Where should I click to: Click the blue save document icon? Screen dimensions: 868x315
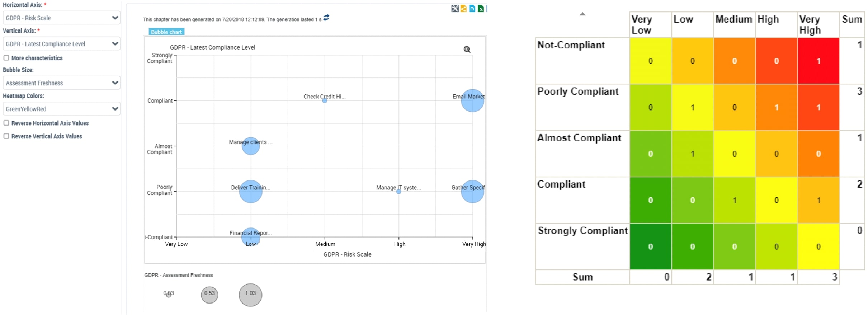coord(472,9)
